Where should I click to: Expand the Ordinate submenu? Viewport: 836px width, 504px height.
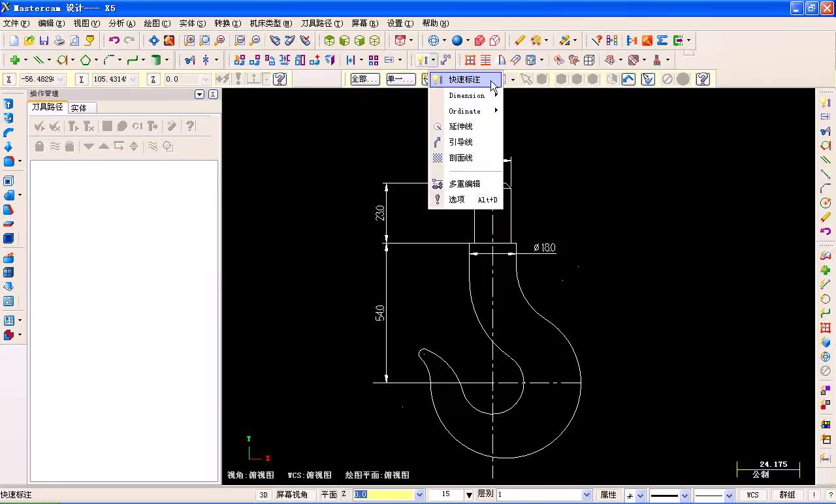466,111
